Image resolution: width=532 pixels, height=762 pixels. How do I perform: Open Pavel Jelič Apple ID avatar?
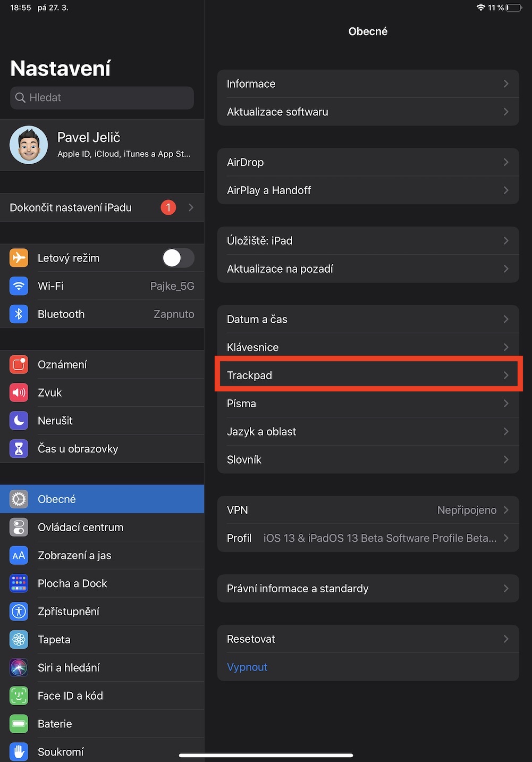pos(29,145)
